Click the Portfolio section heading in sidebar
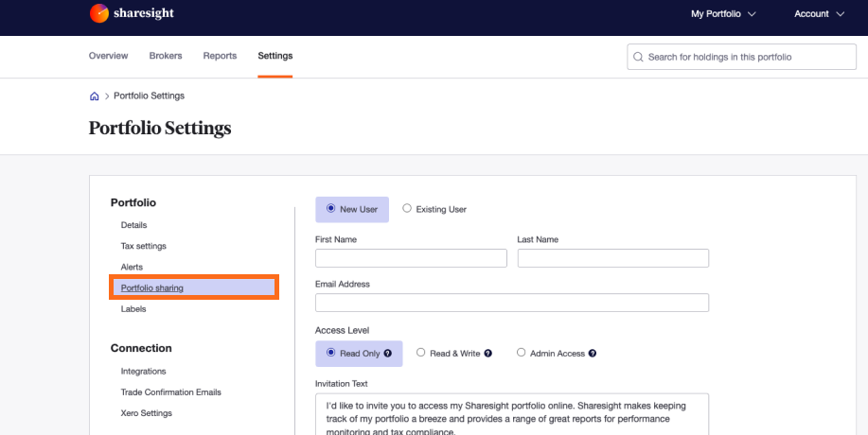This screenshot has width=868, height=435. coord(133,203)
